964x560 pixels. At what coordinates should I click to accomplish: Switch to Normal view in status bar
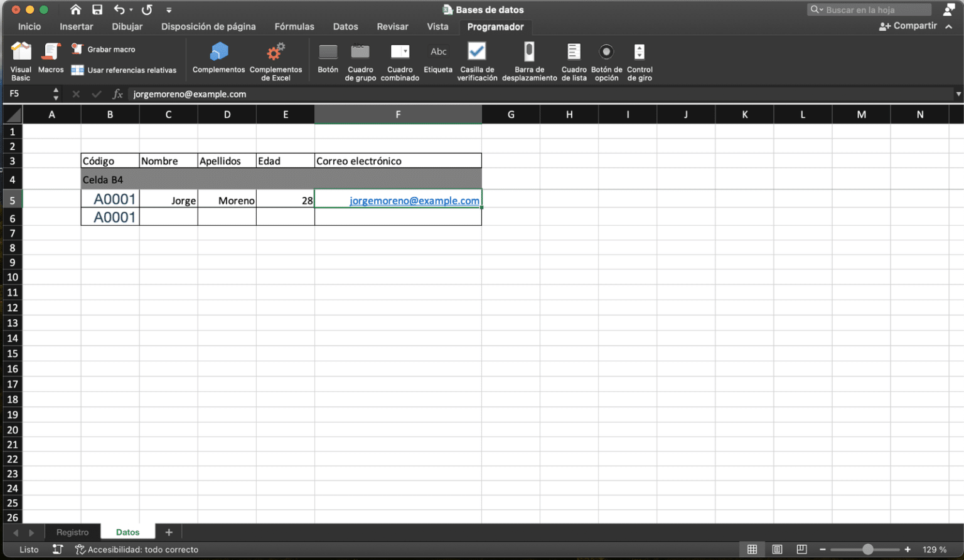point(752,549)
